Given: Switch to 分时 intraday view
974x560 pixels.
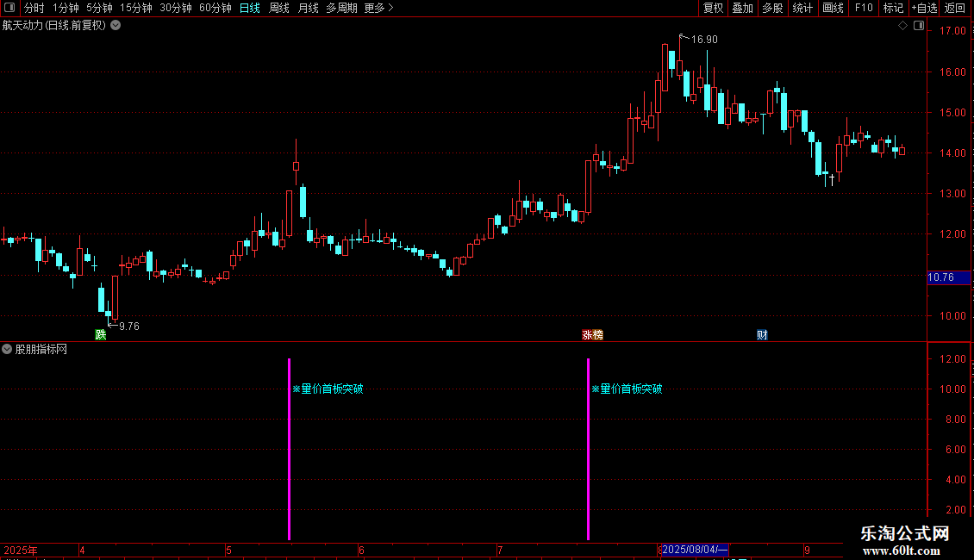Looking at the screenshot, I should pos(34,8).
